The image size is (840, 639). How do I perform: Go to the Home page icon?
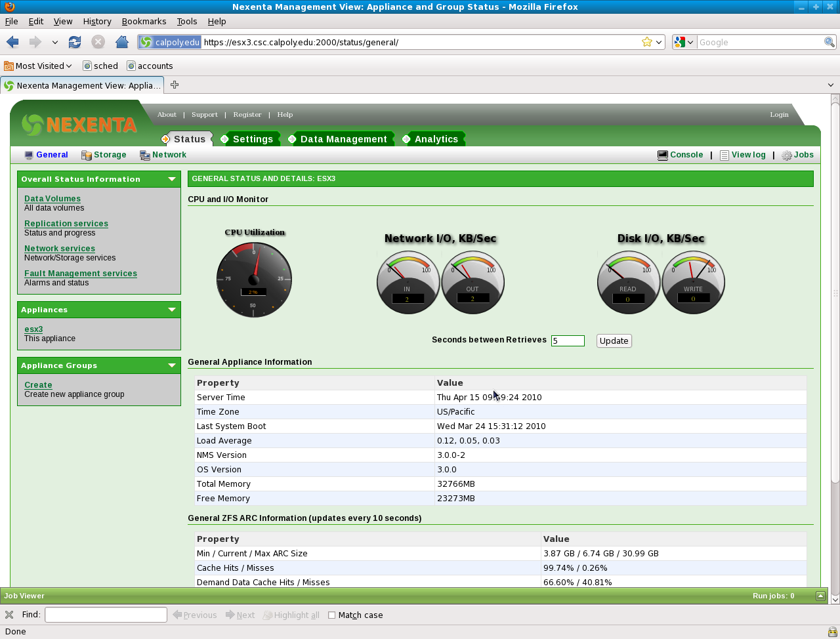pos(121,42)
